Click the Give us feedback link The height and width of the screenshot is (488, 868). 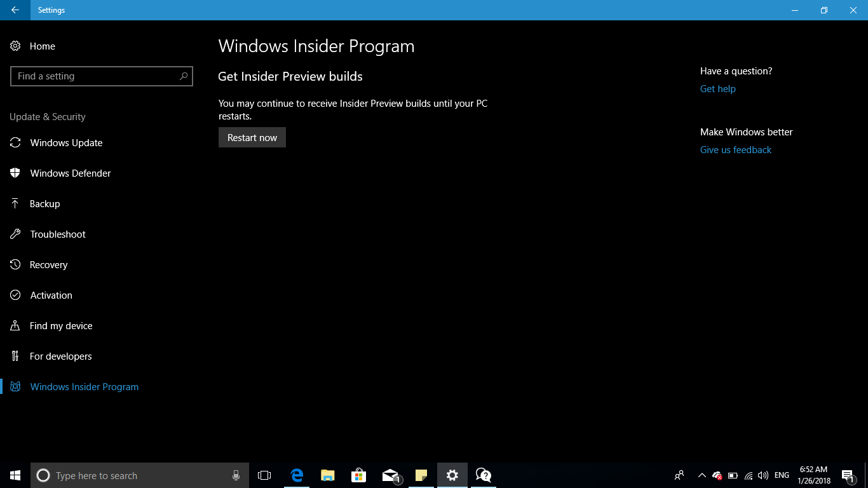pyautogui.click(x=736, y=150)
